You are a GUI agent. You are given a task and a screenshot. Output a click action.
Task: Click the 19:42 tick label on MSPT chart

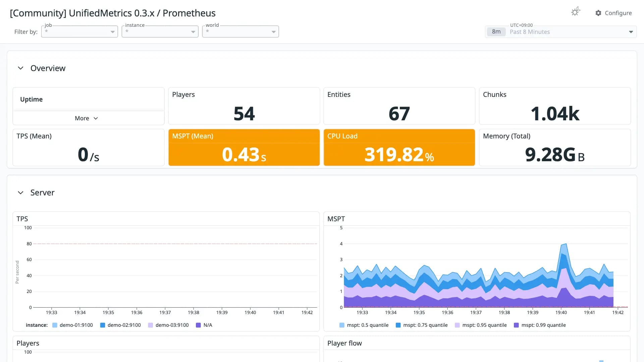(x=618, y=312)
